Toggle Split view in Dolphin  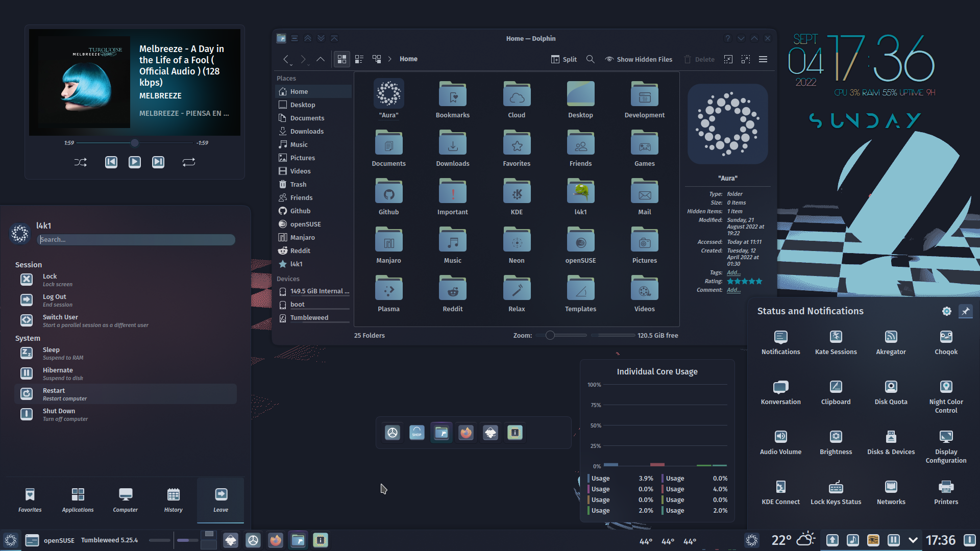(x=564, y=59)
